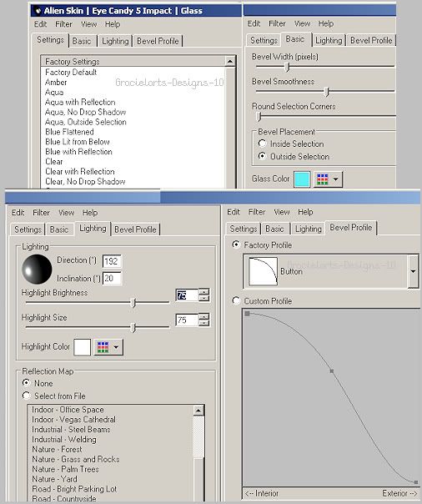Open Highlight Color palette grid icon
This screenshot has width=422, height=504.
click(x=103, y=347)
